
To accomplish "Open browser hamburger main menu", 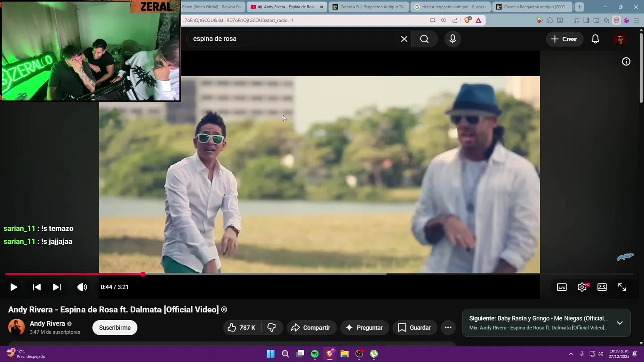I will [636, 20].
